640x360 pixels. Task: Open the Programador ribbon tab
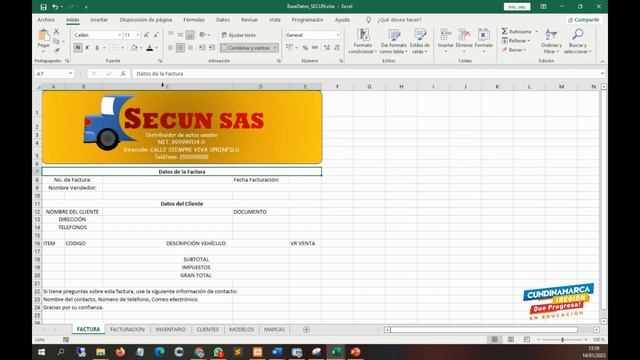point(307,20)
